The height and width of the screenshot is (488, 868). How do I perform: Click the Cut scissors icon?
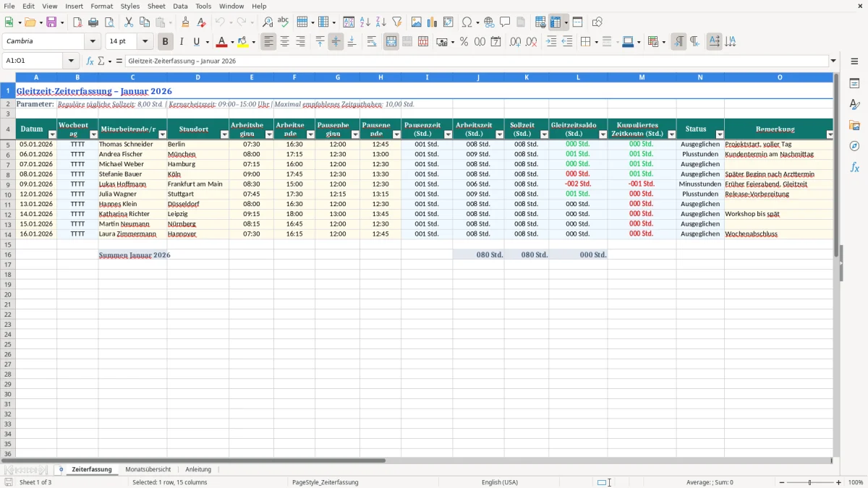click(129, 22)
